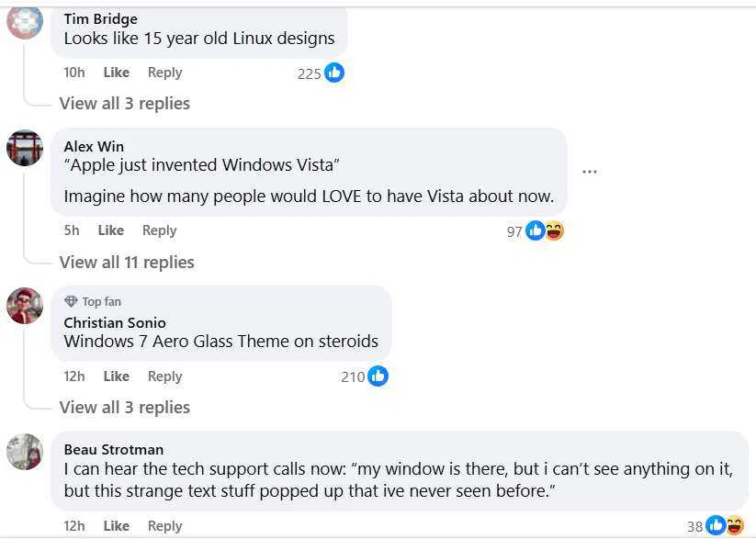Screen dimensions: 756x539
Task: Click Tim Bridge's profile picture
Action: tap(25, 23)
